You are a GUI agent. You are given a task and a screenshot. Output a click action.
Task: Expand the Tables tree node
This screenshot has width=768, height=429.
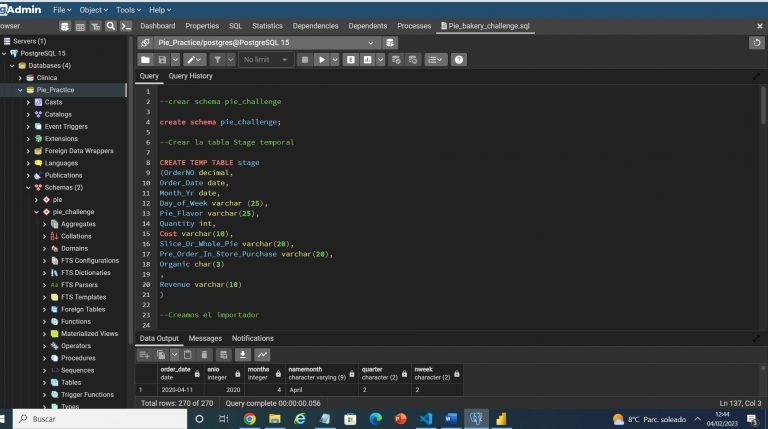(45, 382)
